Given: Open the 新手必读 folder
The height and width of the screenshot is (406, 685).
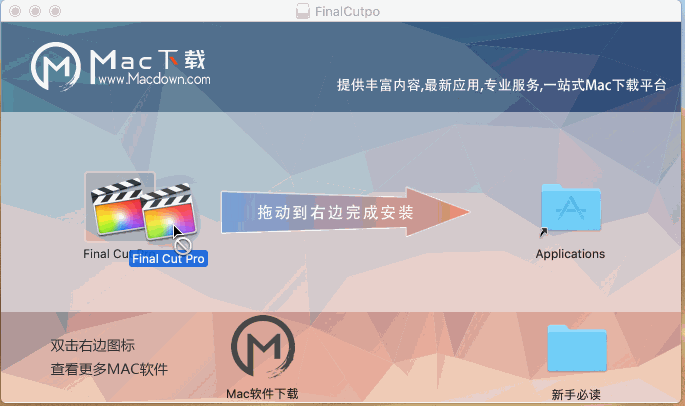Looking at the screenshot, I should pyautogui.click(x=577, y=348).
